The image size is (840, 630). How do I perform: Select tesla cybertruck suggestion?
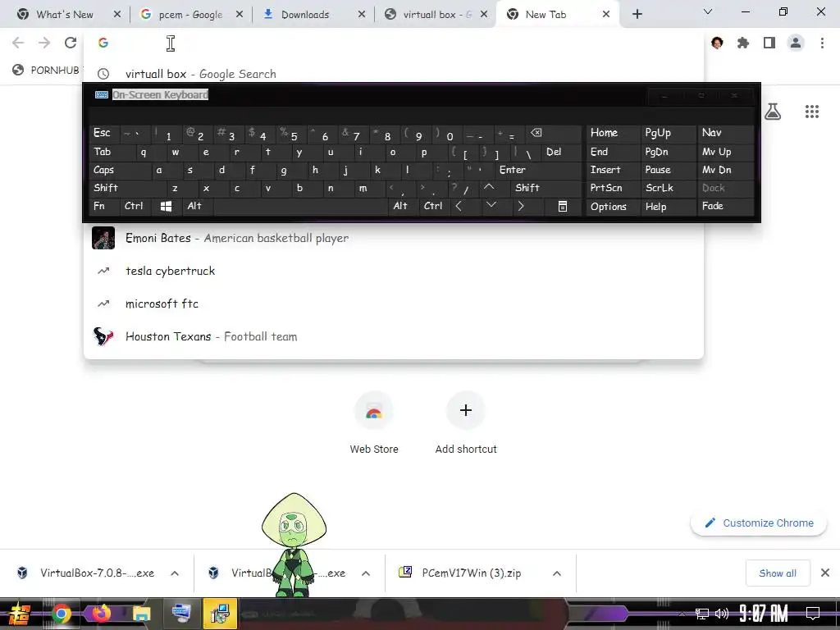(394, 271)
